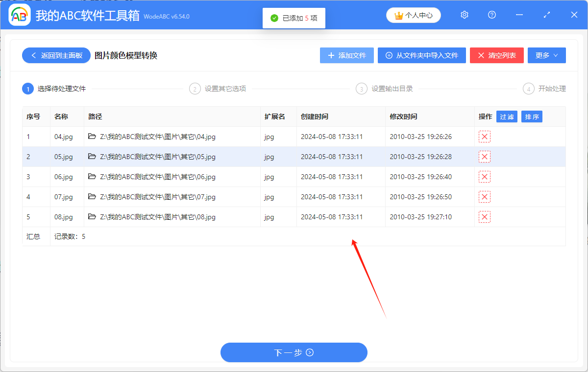Click the 过滤 filter button

coord(507,116)
